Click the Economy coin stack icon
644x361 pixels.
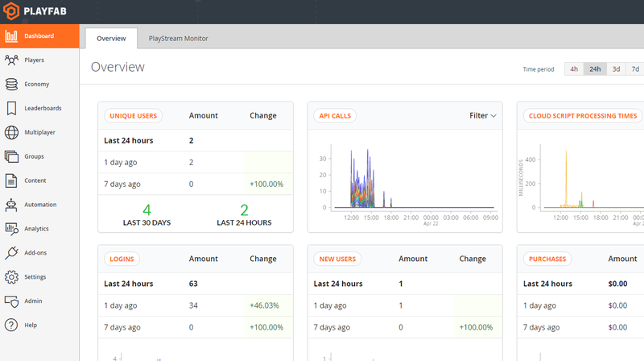click(11, 85)
